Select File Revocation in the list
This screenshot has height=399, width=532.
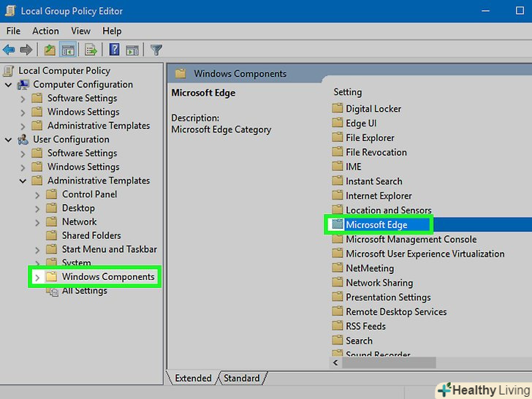click(x=376, y=152)
